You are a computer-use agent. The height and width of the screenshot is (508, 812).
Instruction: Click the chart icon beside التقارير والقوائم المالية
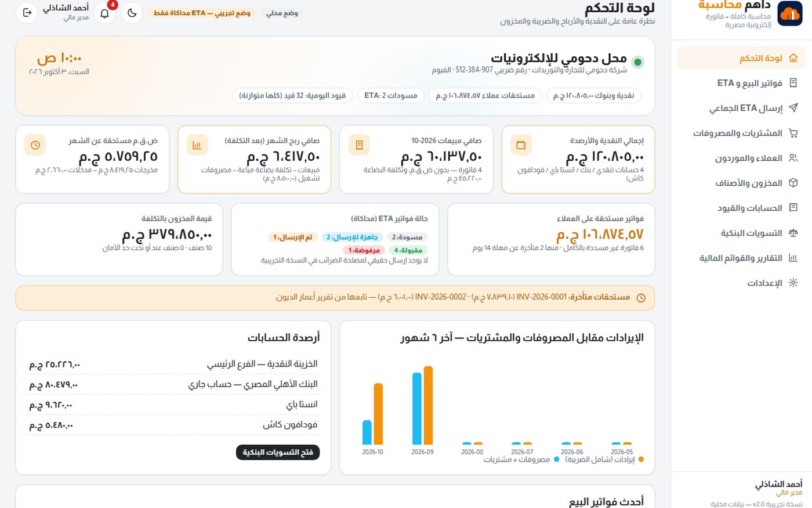coord(793,258)
